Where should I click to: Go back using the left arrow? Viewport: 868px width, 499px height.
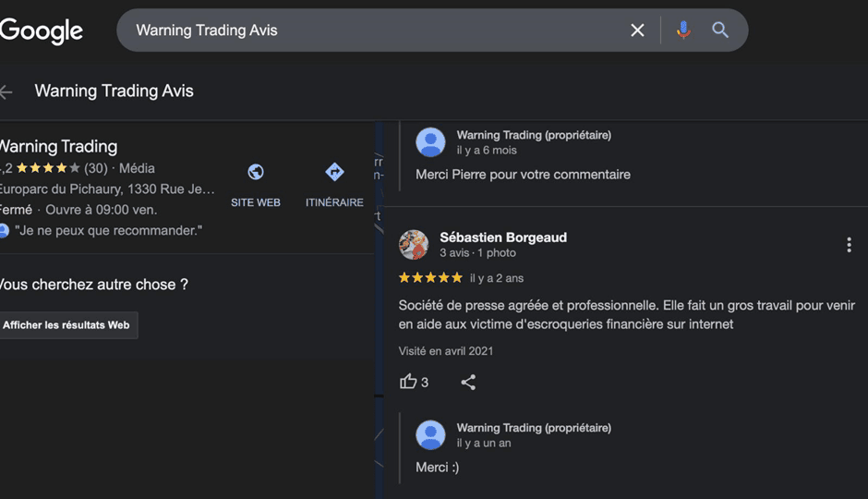pos(6,91)
